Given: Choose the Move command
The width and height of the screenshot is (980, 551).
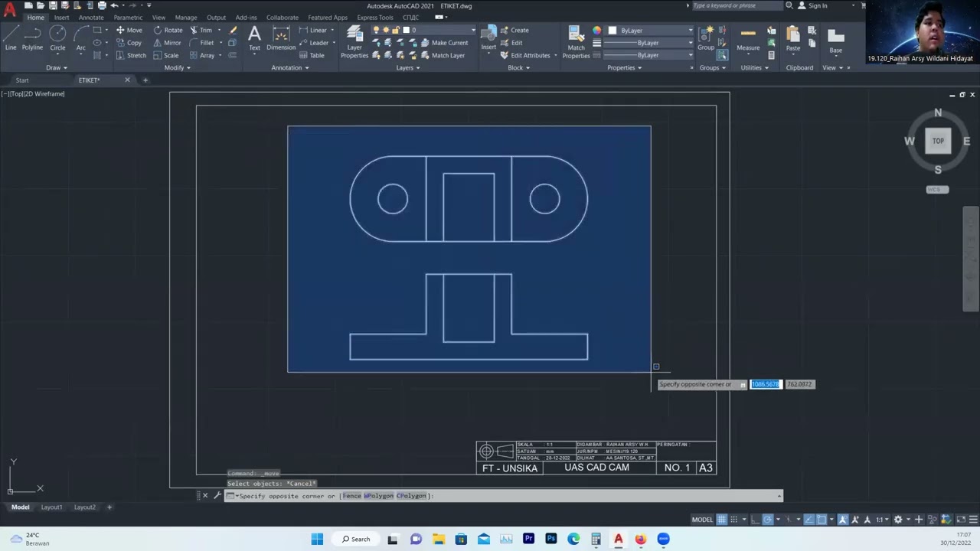Looking at the screenshot, I should click(129, 30).
